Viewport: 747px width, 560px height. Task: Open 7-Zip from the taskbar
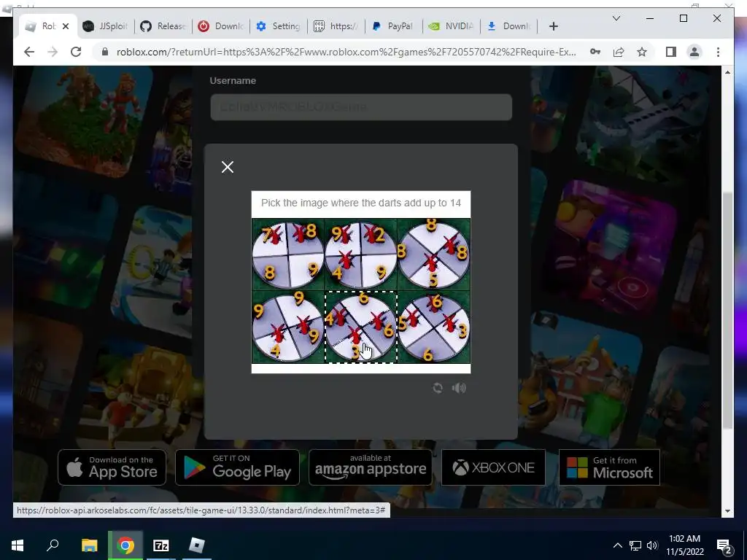[x=161, y=545]
